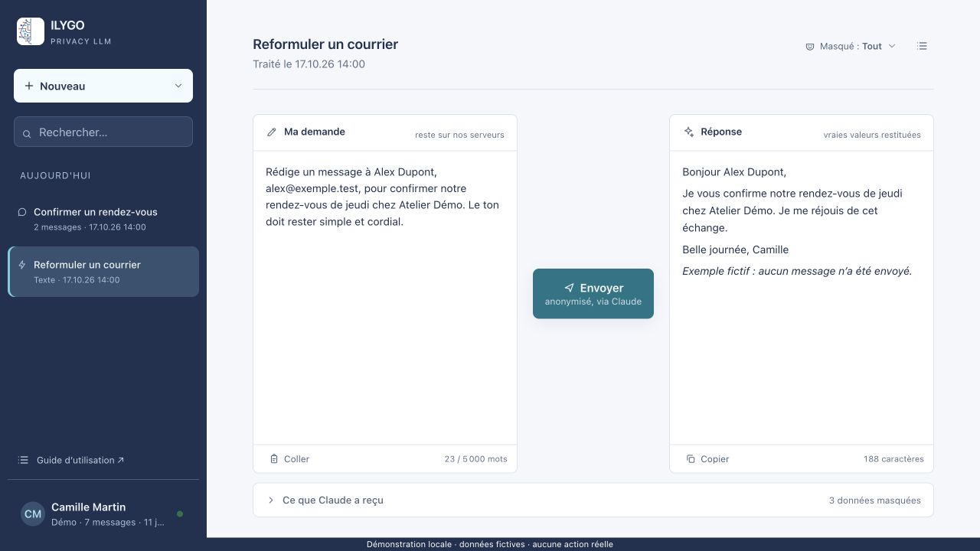The height and width of the screenshot is (551, 980).
Task: Click the CM avatar
Action: pyautogui.click(x=33, y=514)
